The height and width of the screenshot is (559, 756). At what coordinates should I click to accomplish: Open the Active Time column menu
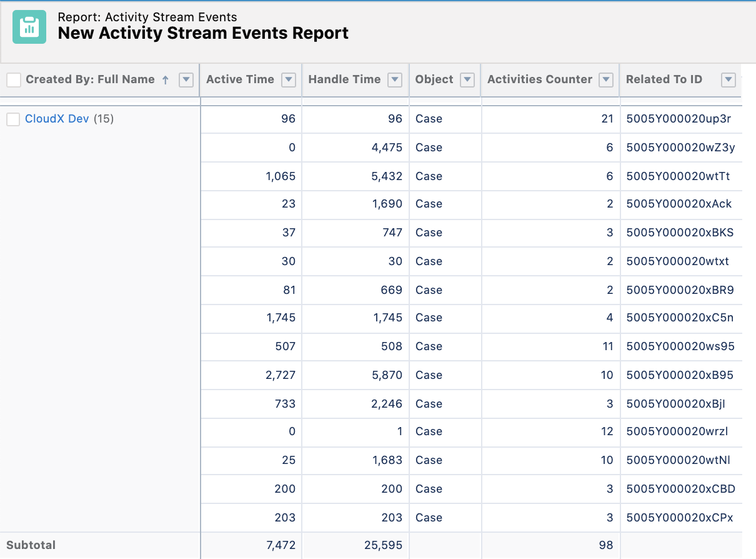288,79
